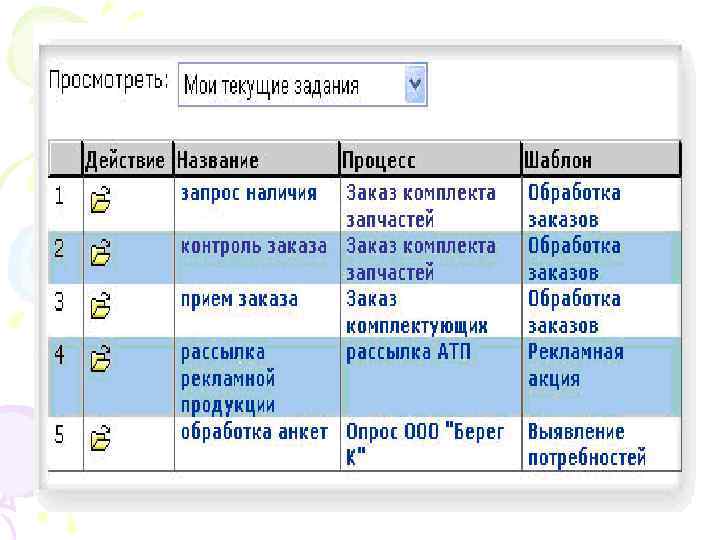
Task: Open the 'Выявление потребностей' template link
Action: pyautogui.click(x=587, y=444)
